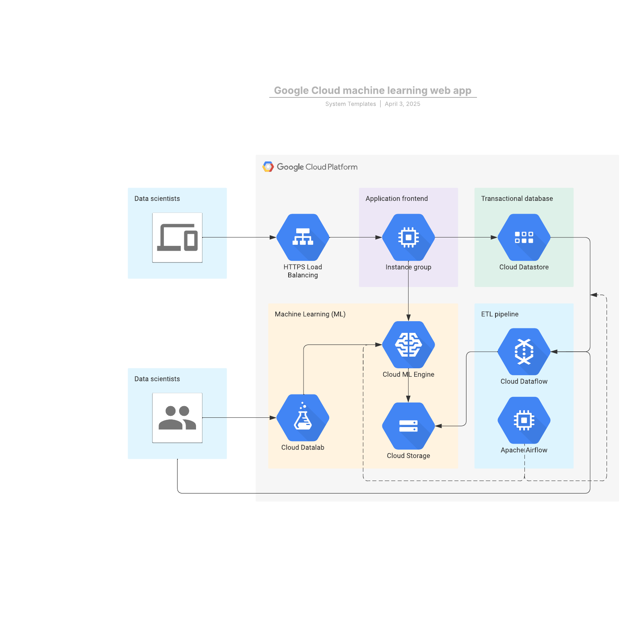
Task: Click the Cloud ML Engine brain icon
Action: (x=409, y=345)
